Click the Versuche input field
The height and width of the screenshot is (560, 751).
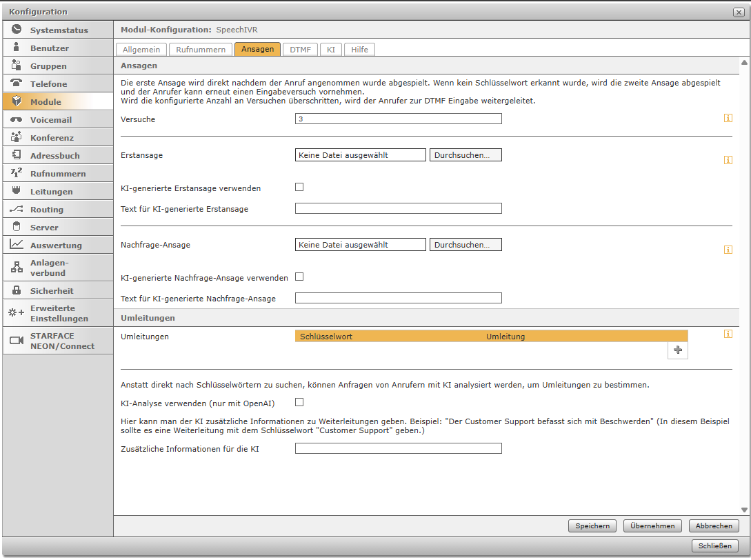[x=398, y=119]
